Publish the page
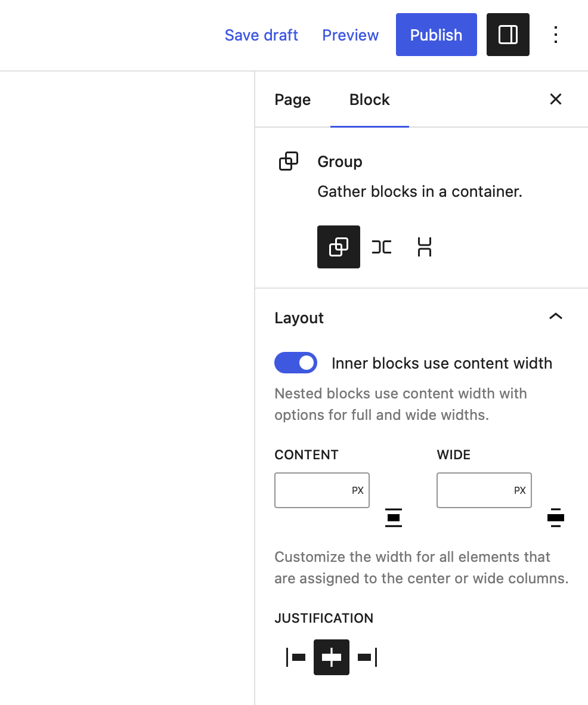Screen dimensions: 588x705 click(x=436, y=35)
